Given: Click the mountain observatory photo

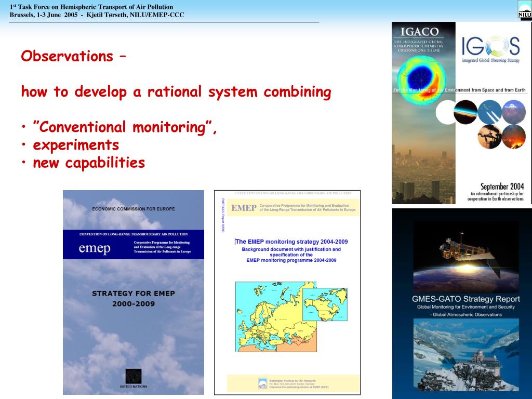Looking at the screenshot, I should 466,354.
